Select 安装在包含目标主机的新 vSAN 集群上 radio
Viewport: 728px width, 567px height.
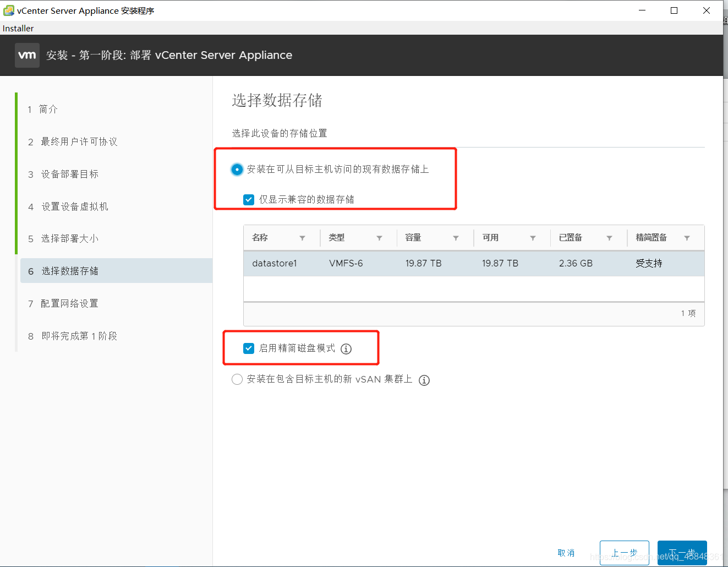pos(237,379)
